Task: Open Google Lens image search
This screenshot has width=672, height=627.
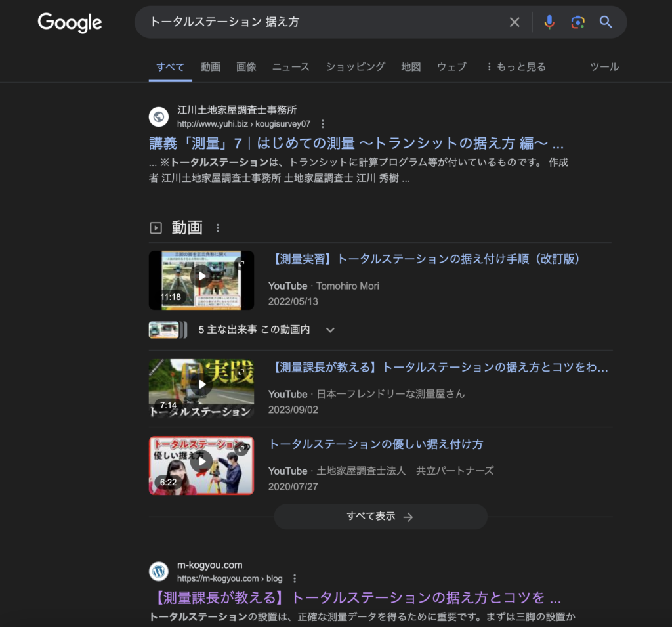Action: (x=577, y=22)
